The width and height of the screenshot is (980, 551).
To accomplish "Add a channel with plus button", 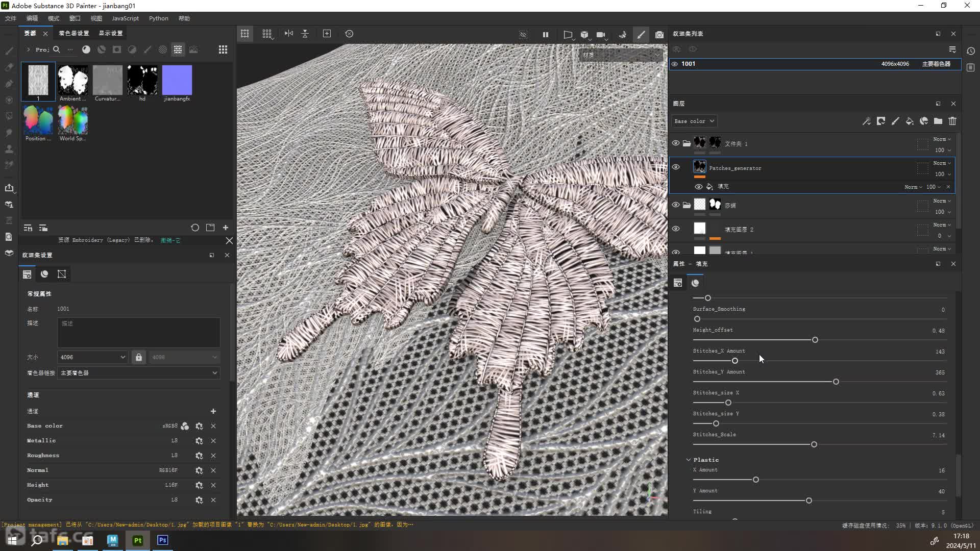I will 213,411.
